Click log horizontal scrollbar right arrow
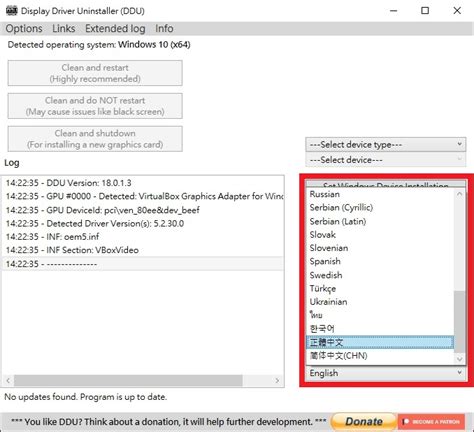This screenshot has height=432, width=474. point(277,380)
